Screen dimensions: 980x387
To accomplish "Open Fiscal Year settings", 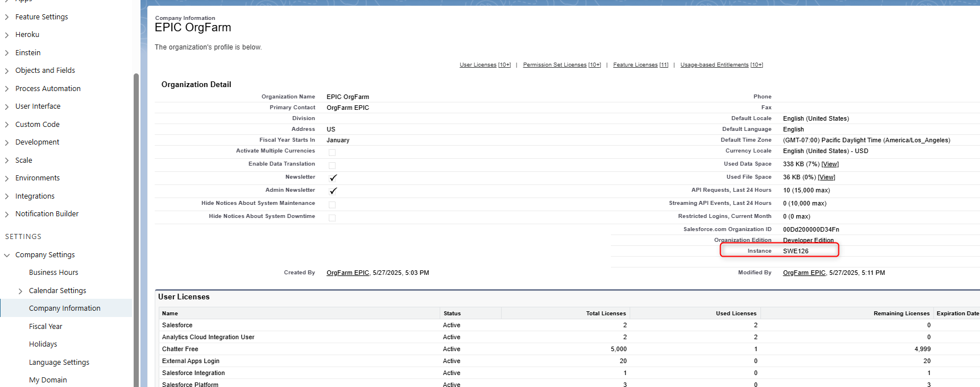I will tap(46, 327).
